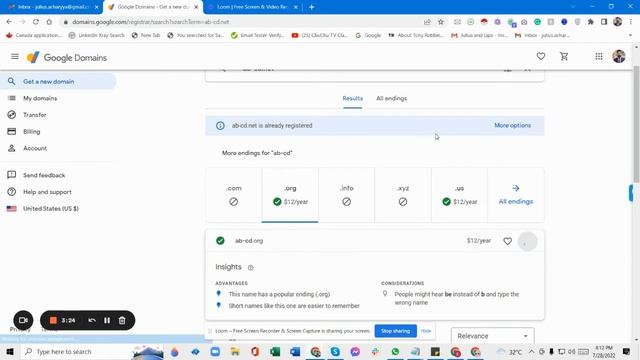Click the info icon beside registered notice
Image resolution: width=640 pixels, height=360 pixels.
pyautogui.click(x=220, y=126)
